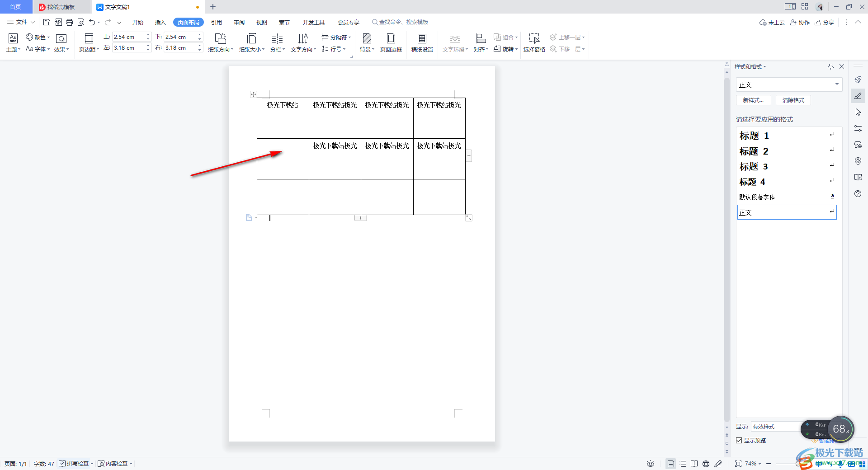Viewport: 868px width, 470px height.
Task: Open the 找稻壳模板 tab
Action: [61, 7]
